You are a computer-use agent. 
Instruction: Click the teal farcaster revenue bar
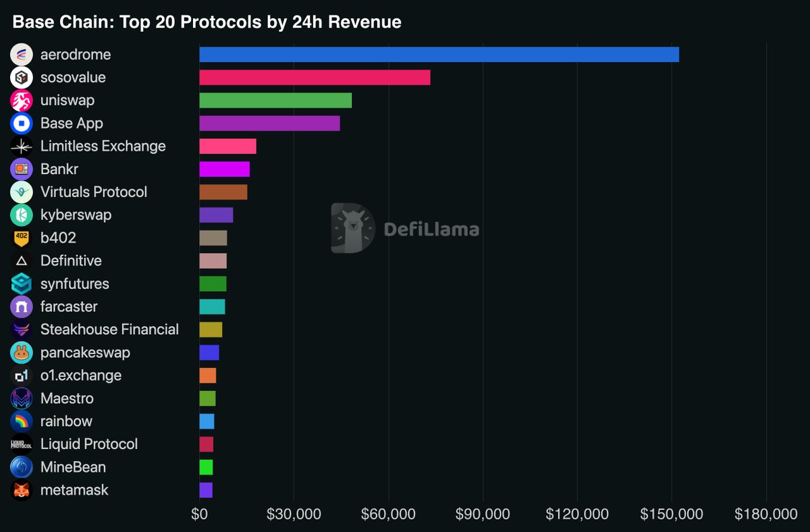click(212, 307)
